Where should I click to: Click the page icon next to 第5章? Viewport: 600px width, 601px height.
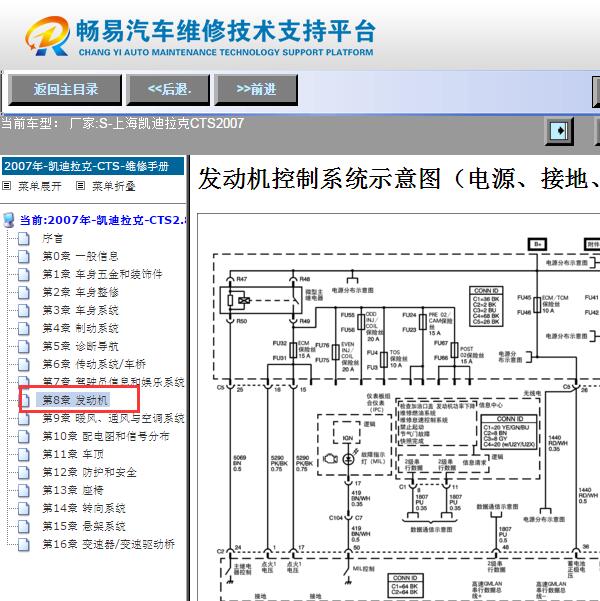pos(24,346)
